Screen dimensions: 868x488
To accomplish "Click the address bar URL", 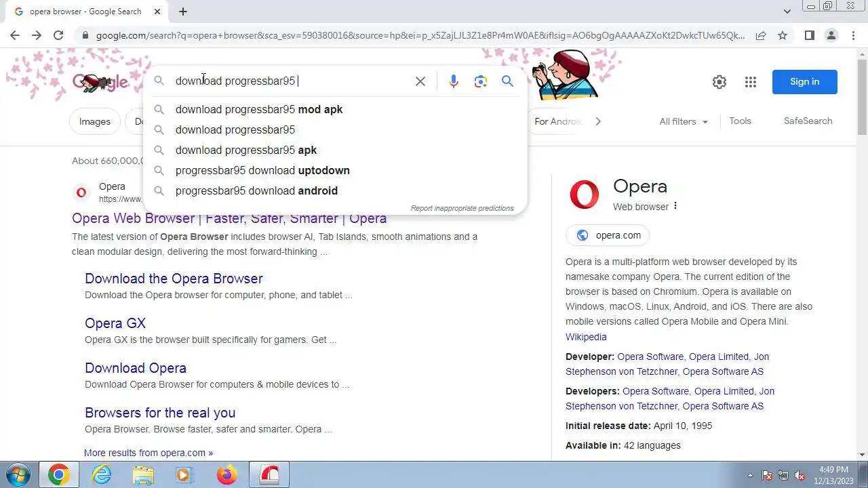I will [x=420, y=35].
